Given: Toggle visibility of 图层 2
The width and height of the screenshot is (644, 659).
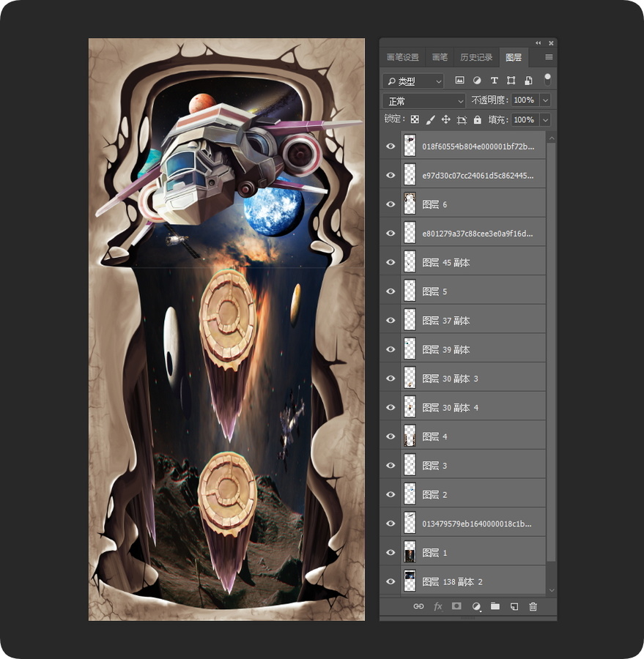Looking at the screenshot, I should coord(391,494).
